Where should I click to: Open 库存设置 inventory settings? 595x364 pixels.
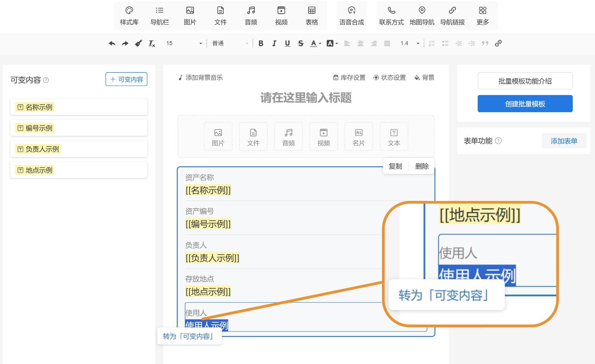tap(349, 78)
